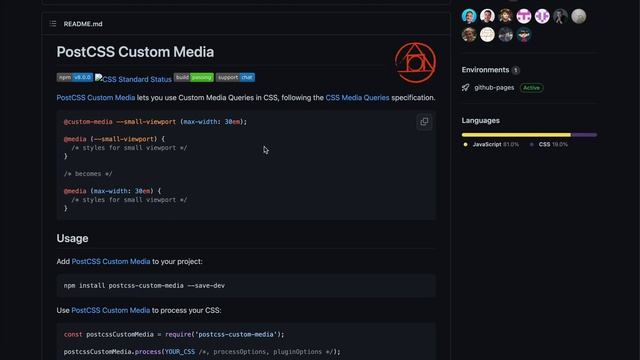The height and width of the screenshot is (360, 640).
Task: Open the npm version badge
Action: (75, 77)
